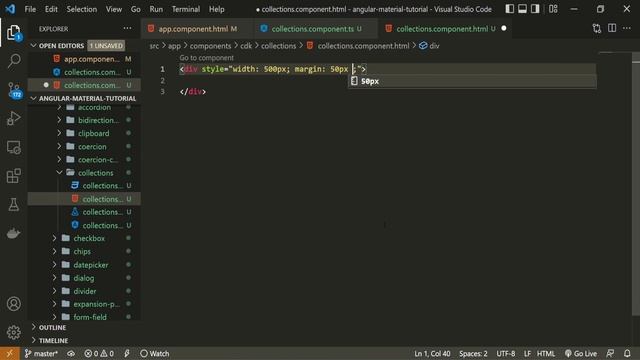Click the remote window indicator in status bar
Viewport: 640px width, 360px height.
(9, 353)
